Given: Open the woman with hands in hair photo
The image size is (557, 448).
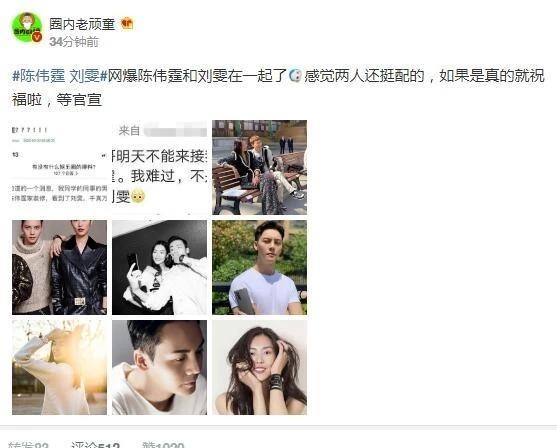Looking at the screenshot, I should (260, 367).
